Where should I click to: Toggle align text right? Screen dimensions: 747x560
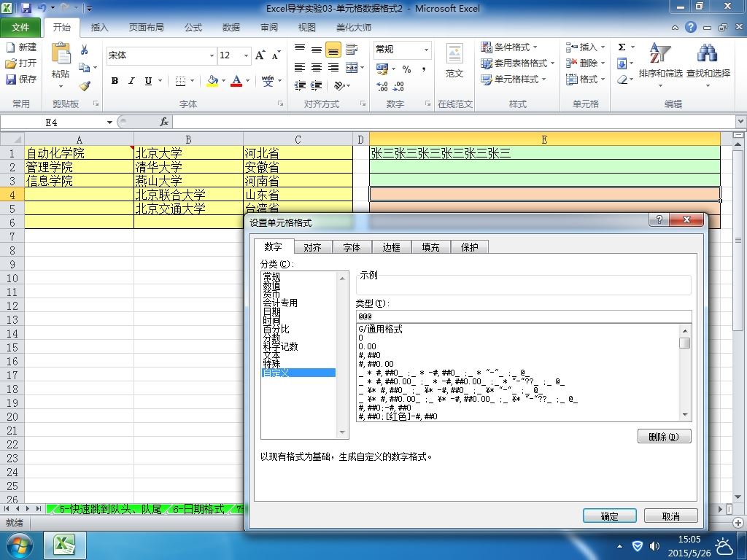tap(333, 68)
